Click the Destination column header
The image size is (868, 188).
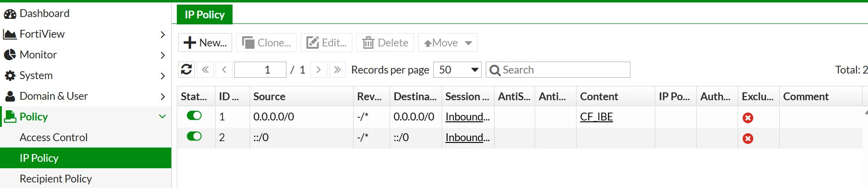coord(415,97)
